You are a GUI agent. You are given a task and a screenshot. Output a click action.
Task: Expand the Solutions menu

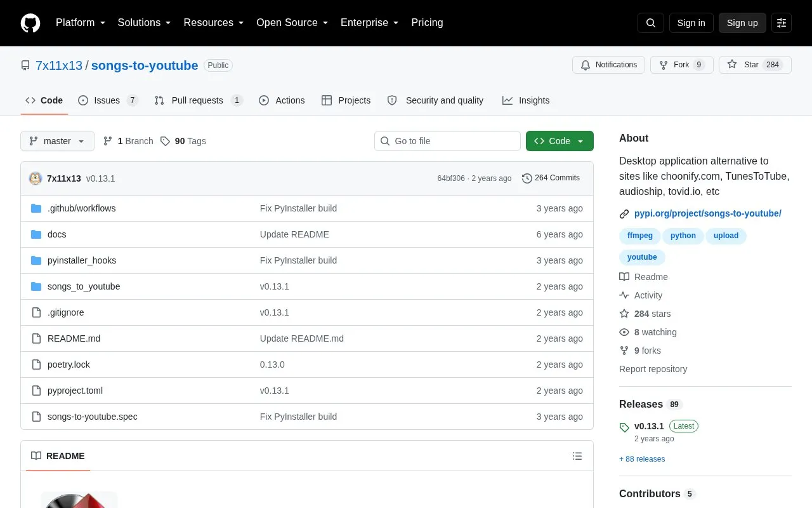[x=145, y=23]
